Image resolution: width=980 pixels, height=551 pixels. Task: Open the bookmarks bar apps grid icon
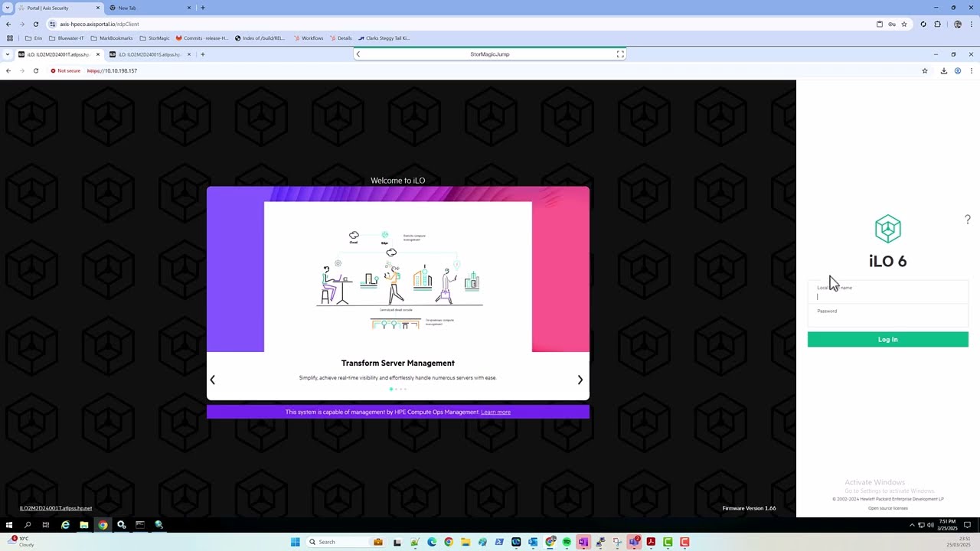[10, 38]
